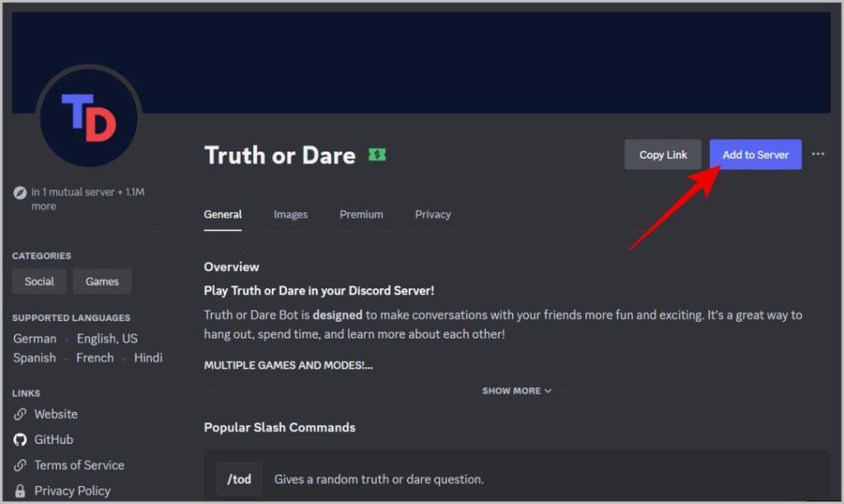The height and width of the screenshot is (504, 844).
Task: Click the Show More chevron arrow
Action: [548, 391]
